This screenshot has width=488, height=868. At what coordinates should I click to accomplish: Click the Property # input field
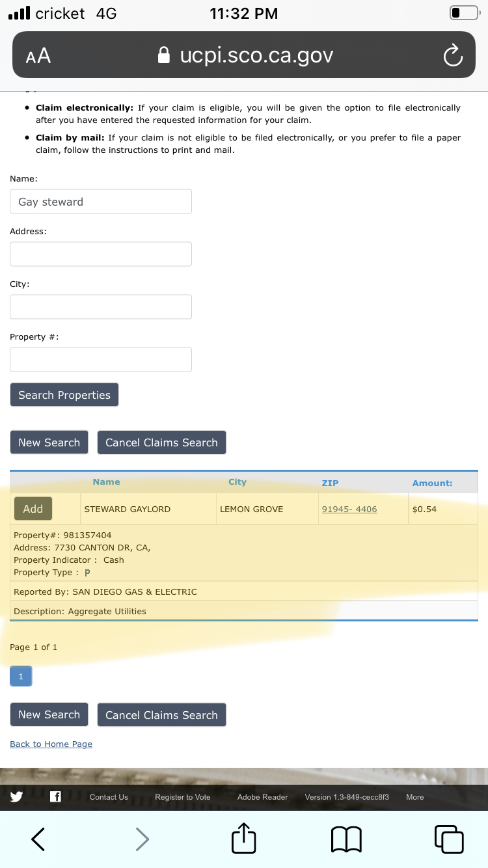pos(101,359)
